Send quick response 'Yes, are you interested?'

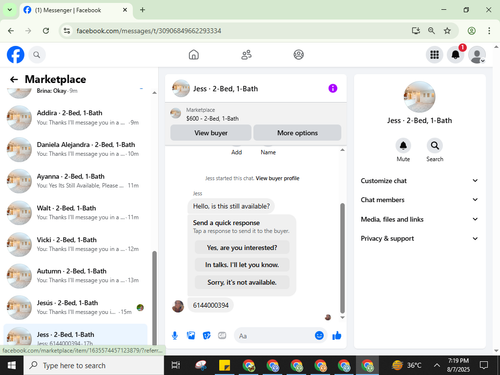coord(242,247)
